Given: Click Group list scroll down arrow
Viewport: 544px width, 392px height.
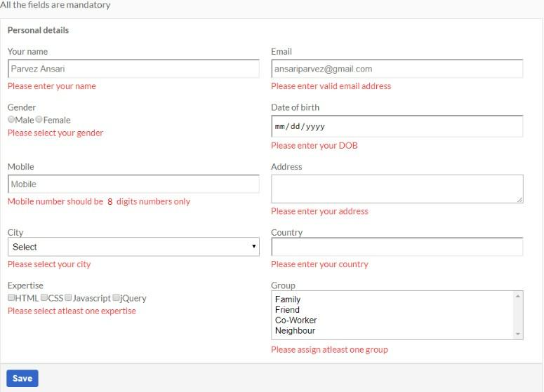Looking at the screenshot, I should click(517, 334).
